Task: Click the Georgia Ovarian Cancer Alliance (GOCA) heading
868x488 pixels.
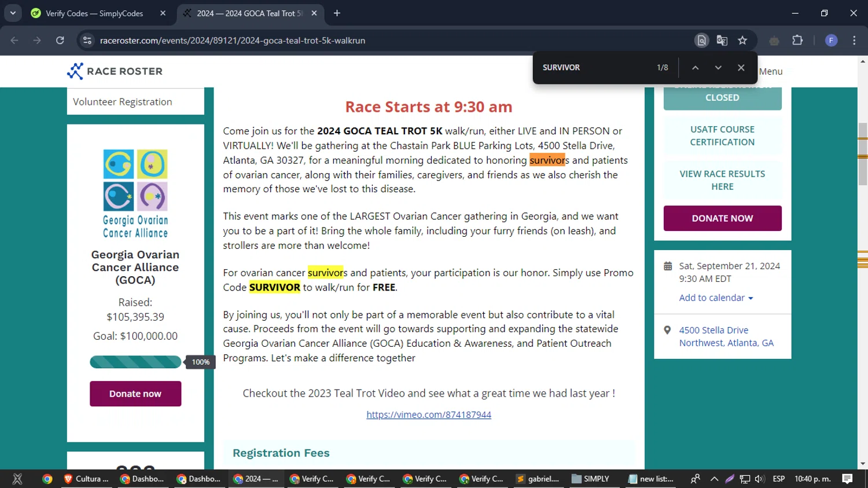Action: tap(135, 267)
